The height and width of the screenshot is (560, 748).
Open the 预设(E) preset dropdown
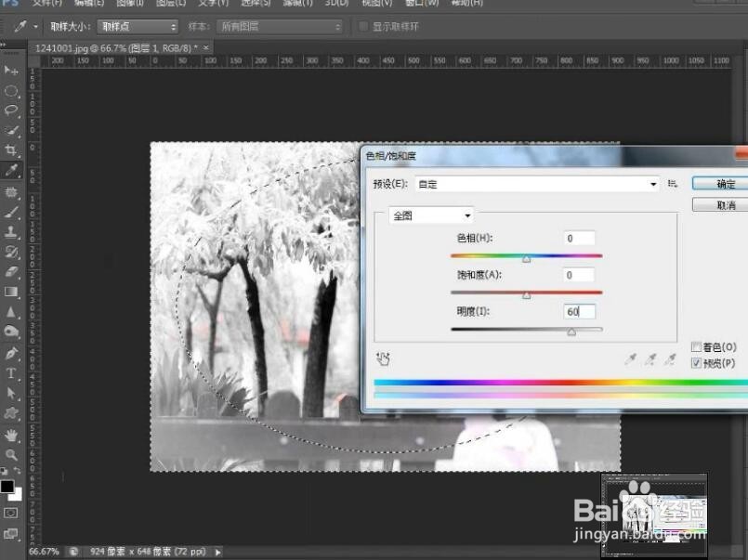pyautogui.click(x=537, y=184)
